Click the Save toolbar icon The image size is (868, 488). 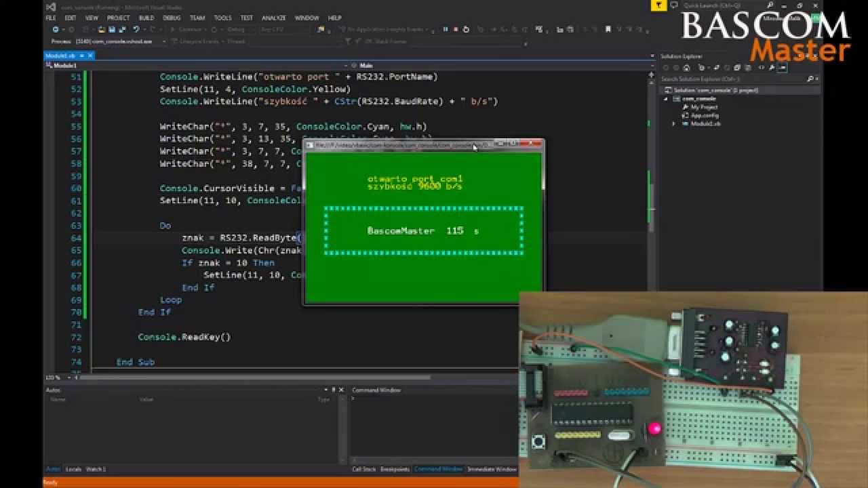click(x=111, y=30)
